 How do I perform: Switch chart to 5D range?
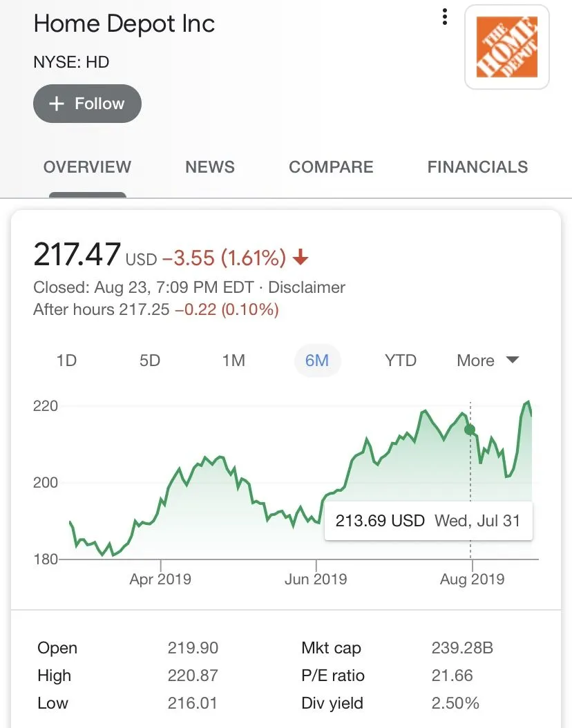(150, 361)
